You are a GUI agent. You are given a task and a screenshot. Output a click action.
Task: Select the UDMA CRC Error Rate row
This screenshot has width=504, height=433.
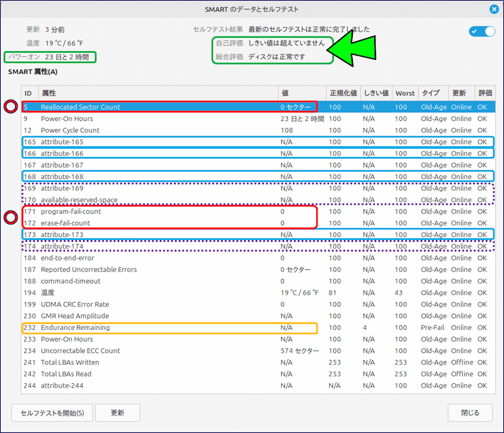tap(126, 304)
